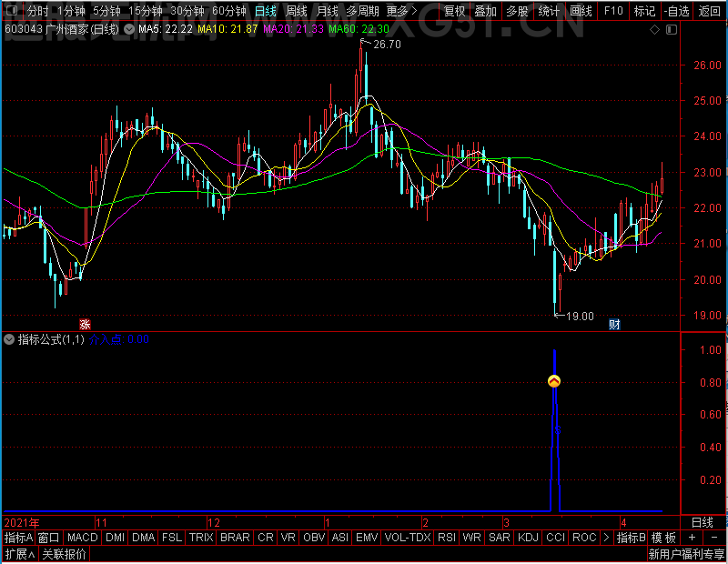The width and height of the screenshot is (728, 564).
Task: Switch sub-chart to FSL indicator
Action: (x=172, y=538)
